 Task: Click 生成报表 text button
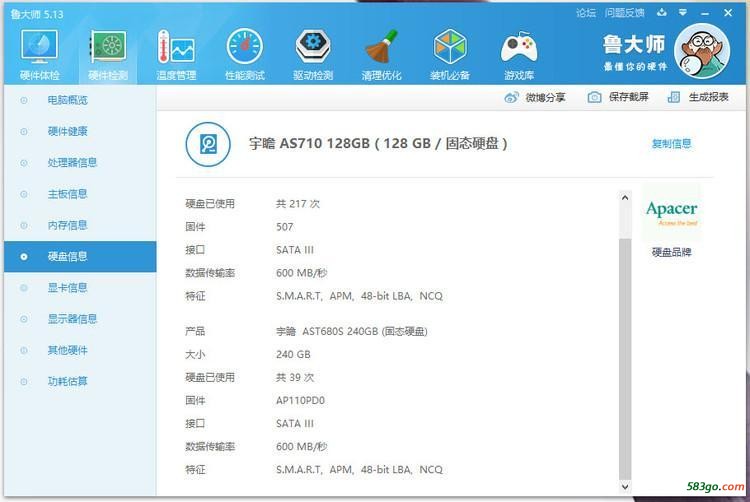pos(708,97)
